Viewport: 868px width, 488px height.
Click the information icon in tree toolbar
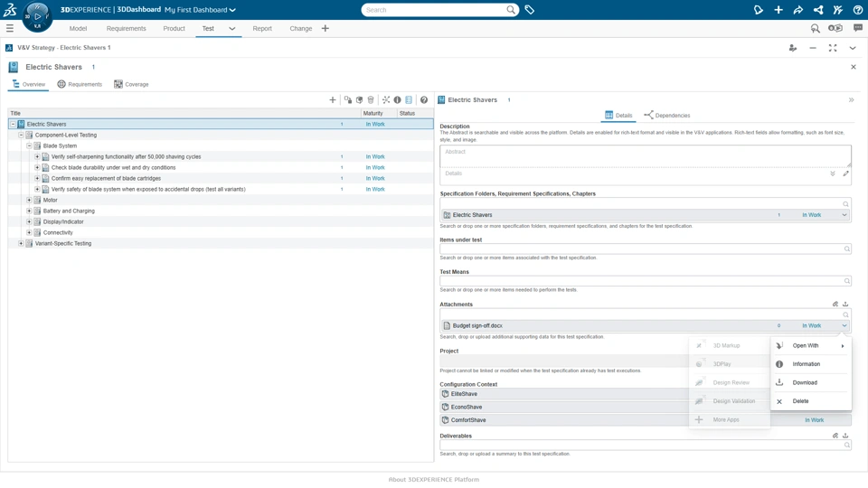click(x=397, y=100)
